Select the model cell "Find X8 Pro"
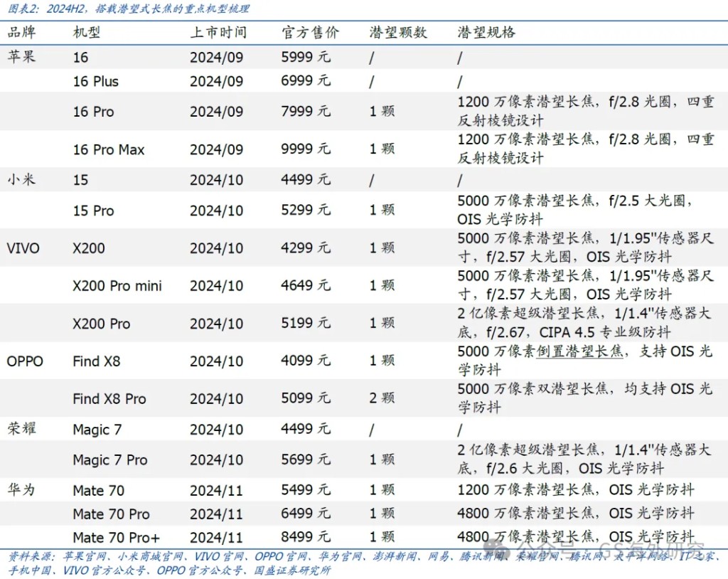The image size is (728, 579). [109, 399]
